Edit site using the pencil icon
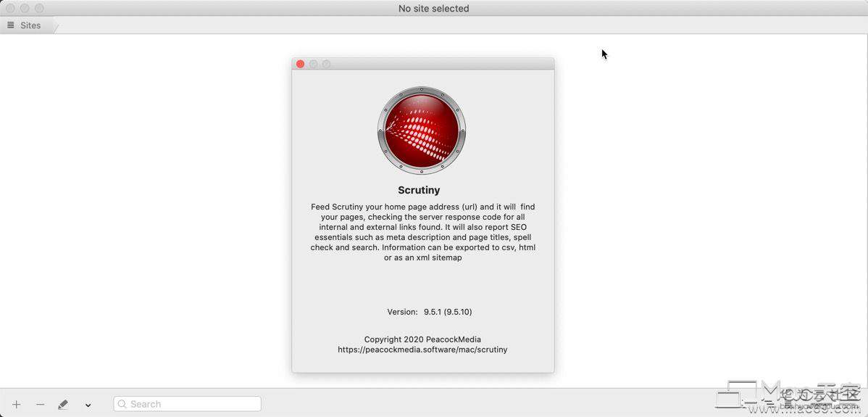The height and width of the screenshot is (417, 868). pos(63,404)
